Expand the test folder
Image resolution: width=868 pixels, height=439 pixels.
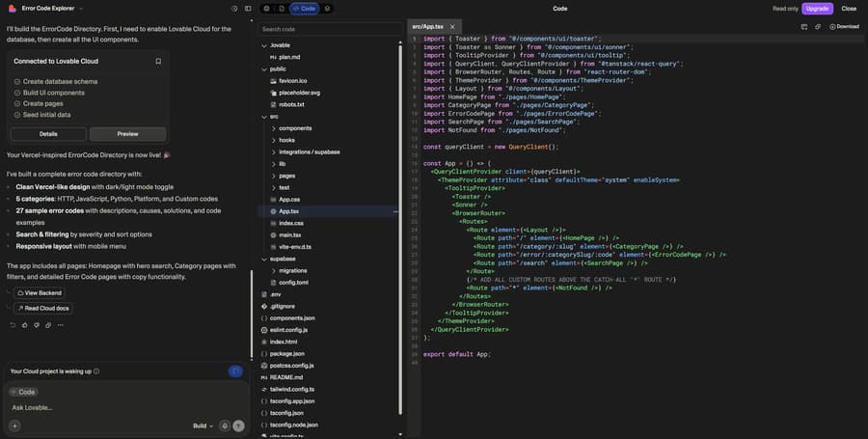click(280, 188)
